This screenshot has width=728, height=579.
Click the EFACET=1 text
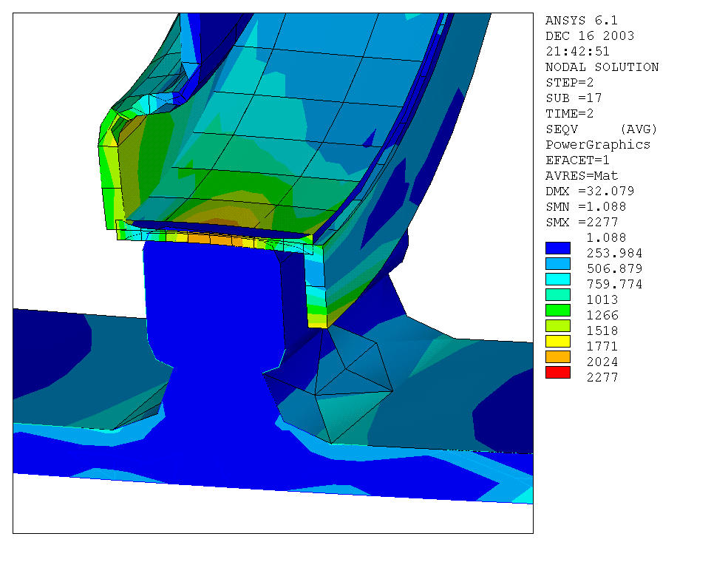click(577, 160)
